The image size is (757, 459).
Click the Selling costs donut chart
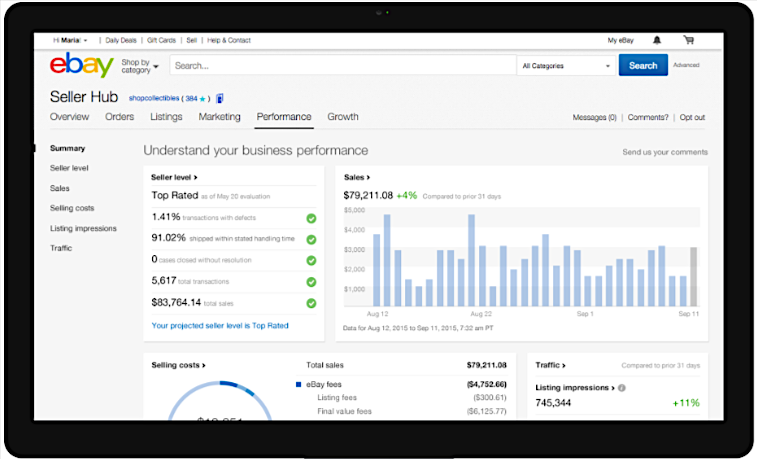(x=220, y=400)
